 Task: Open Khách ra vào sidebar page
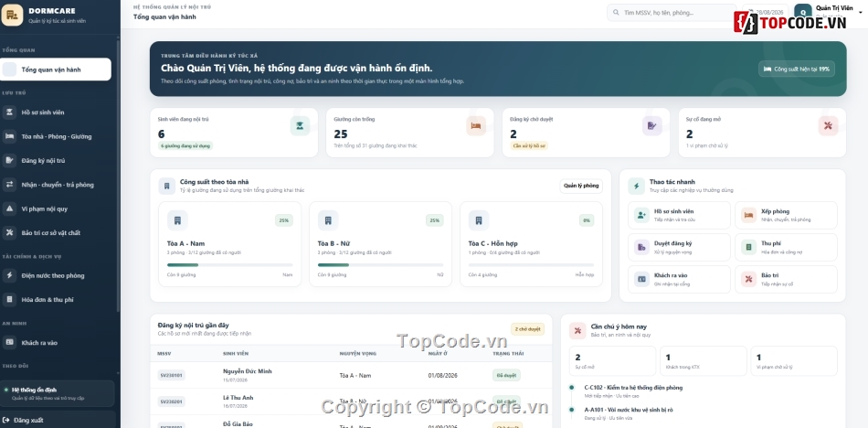click(56, 343)
